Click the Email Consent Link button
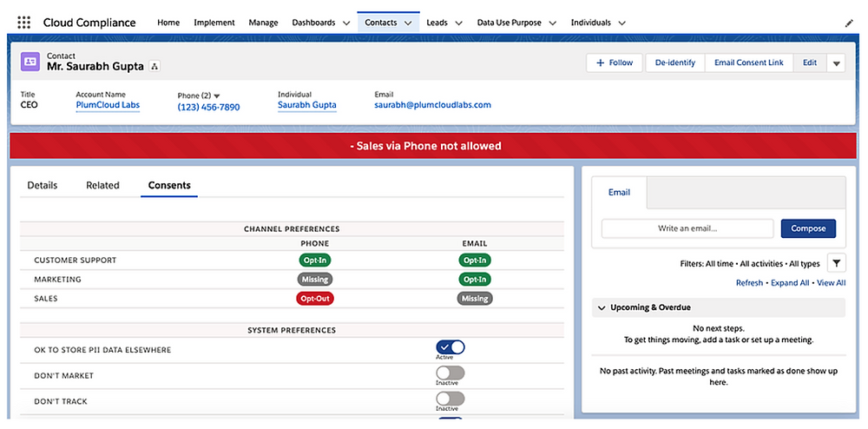Viewport: 868px width, 429px height. [749, 63]
